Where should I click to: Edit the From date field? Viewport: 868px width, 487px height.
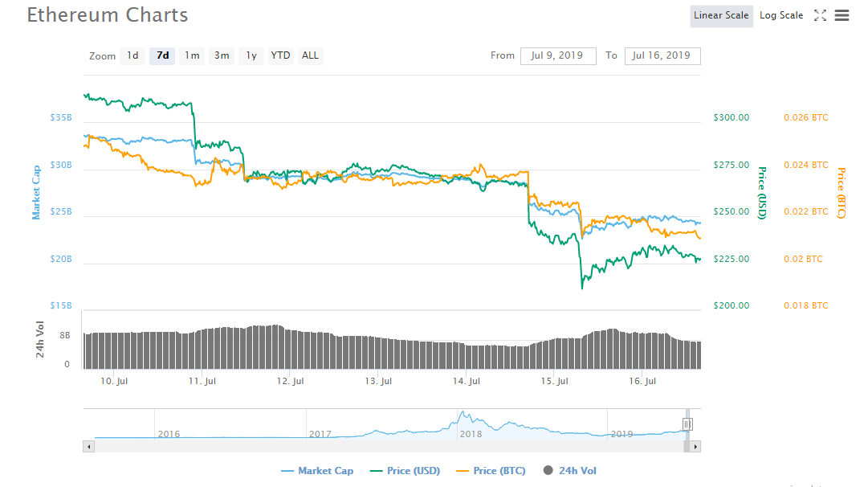click(558, 56)
